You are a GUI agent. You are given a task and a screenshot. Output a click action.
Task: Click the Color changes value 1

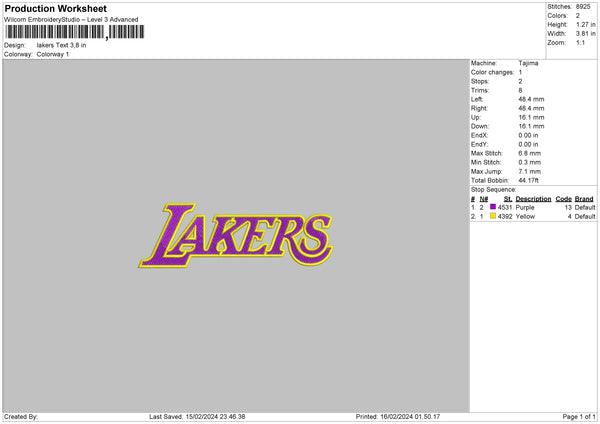(x=520, y=72)
